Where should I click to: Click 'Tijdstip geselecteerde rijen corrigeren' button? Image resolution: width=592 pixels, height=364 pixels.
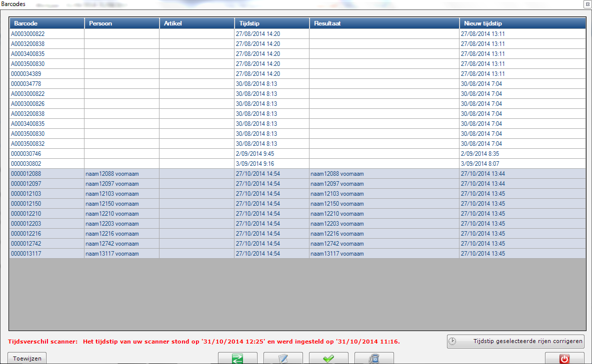515,342
